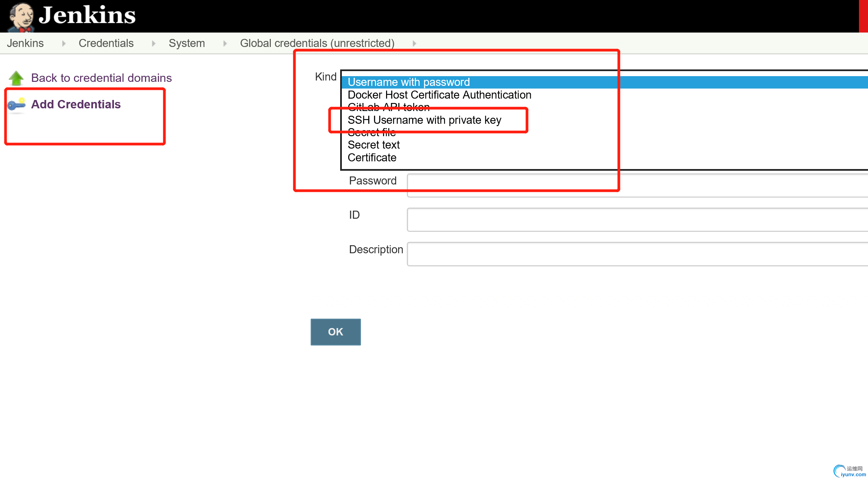Expand arrow after Global credentials breadcrumb
The height and width of the screenshot is (480, 868).
click(x=414, y=44)
